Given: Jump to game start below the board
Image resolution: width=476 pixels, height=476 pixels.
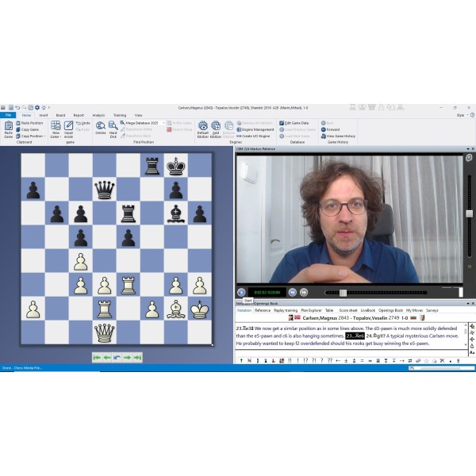Looking at the screenshot, I should [x=97, y=358].
